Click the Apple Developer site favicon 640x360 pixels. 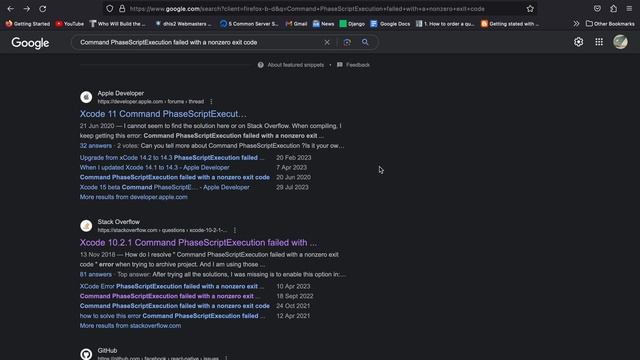pos(86,97)
